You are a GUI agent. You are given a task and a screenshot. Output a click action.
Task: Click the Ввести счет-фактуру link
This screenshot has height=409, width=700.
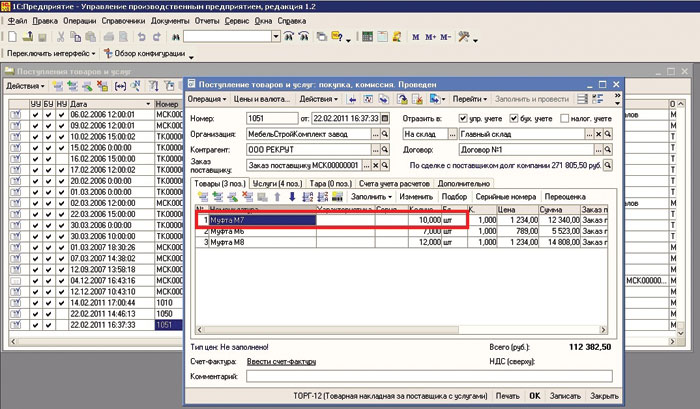click(x=281, y=362)
